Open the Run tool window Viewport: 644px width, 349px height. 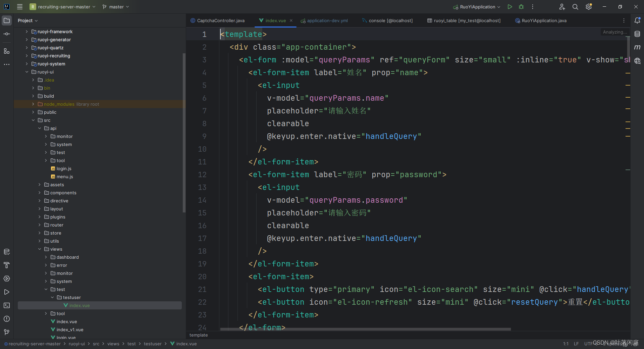pos(7,292)
